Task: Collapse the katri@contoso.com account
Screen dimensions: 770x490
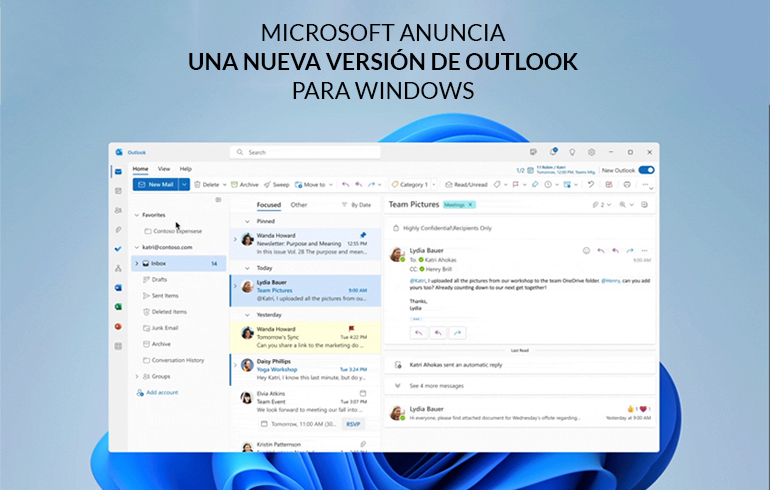Action: coord(137,247)
